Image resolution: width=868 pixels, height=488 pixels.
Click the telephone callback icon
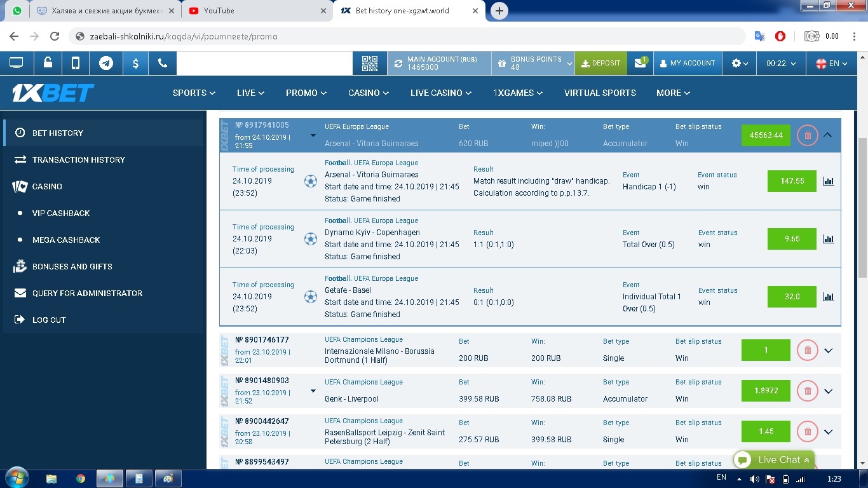(x=163, y=63)
